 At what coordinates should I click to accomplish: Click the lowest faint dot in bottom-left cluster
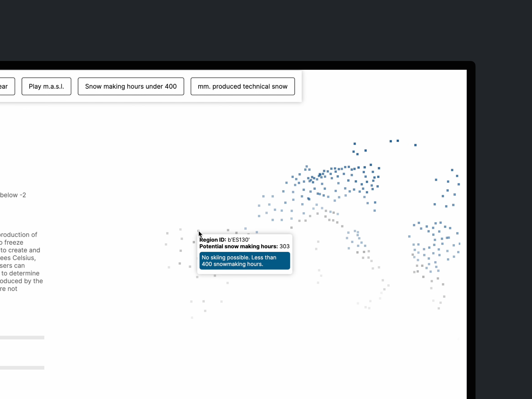click(192, 318)
